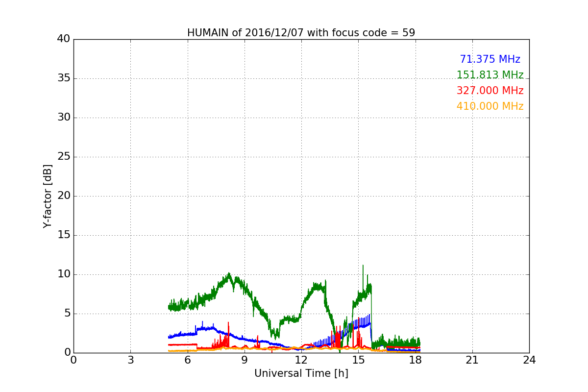The image size is (588, 392).
Task: Click the chart title HUMAIN of 2016/12/07
Action: click(301, 33)
